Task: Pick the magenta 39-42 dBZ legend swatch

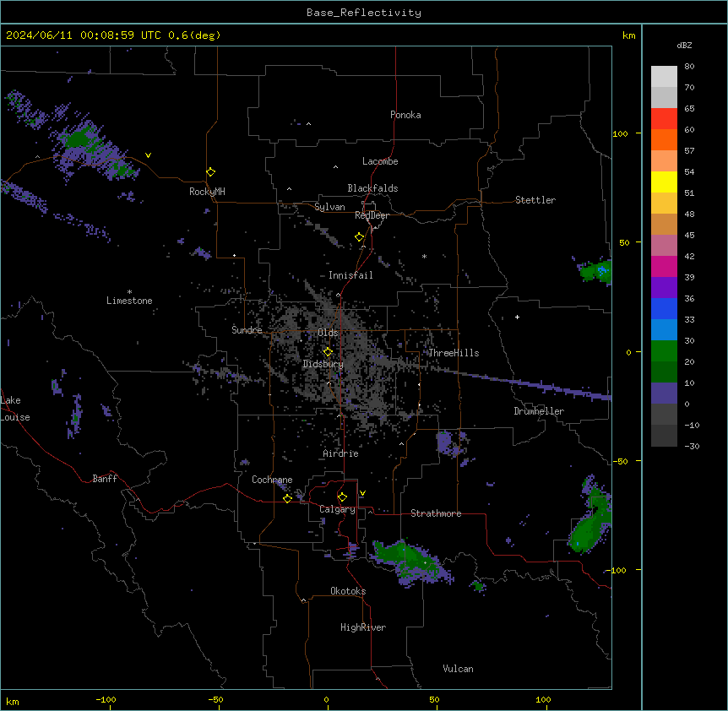Action: (664, 266)
